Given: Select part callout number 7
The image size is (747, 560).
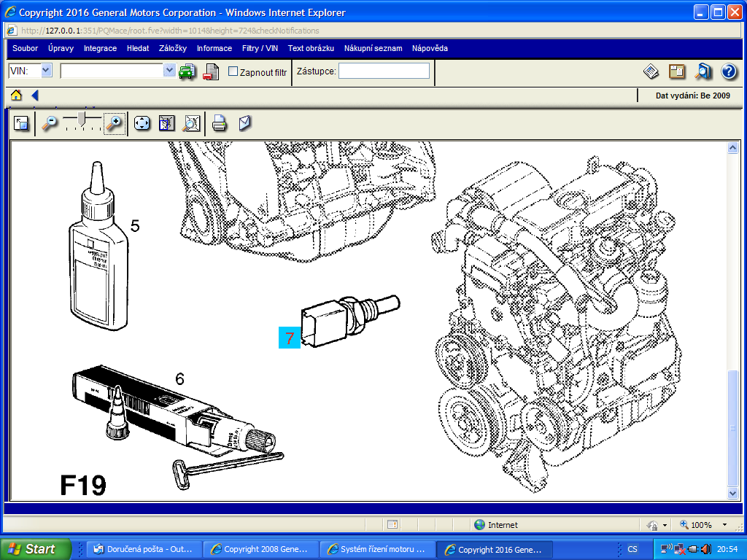Looking at the screenshot, I should (x=290, y=338).
